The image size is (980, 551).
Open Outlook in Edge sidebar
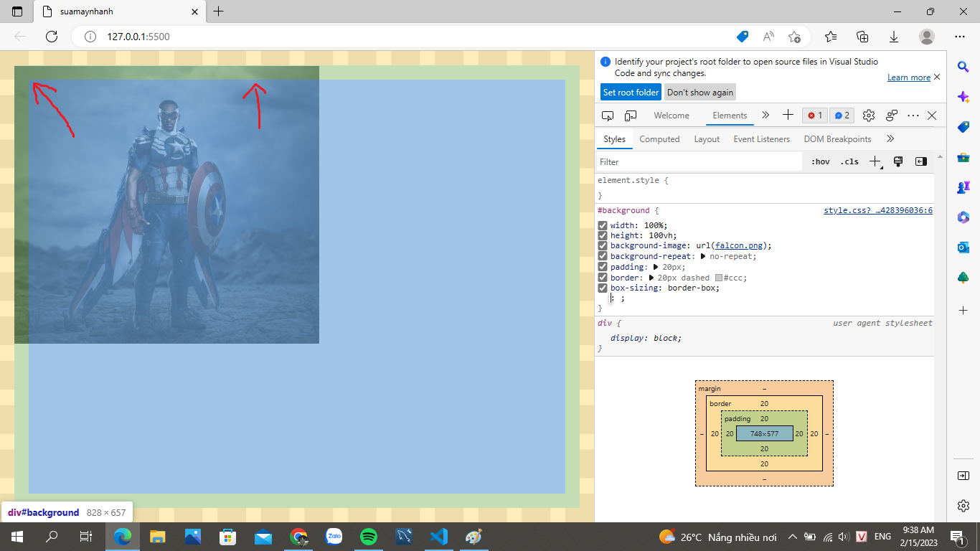pyautogui.click(x=963, y=248)
